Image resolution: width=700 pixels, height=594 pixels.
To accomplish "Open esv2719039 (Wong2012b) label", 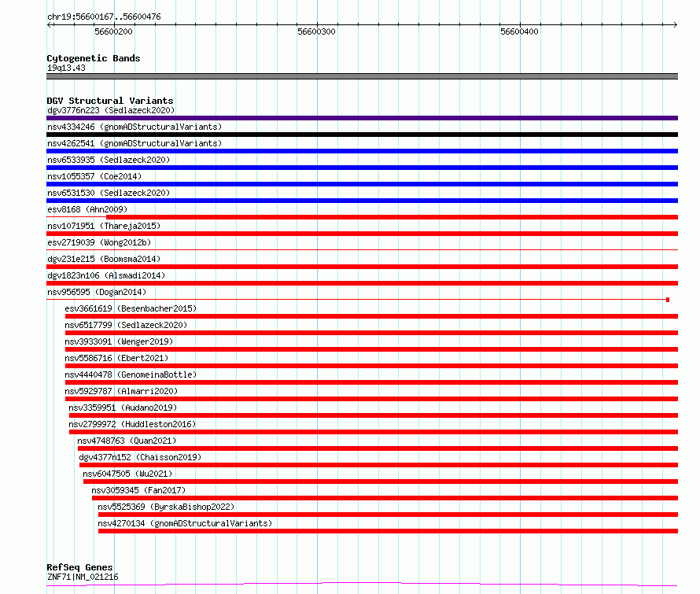I will (99, 242).
